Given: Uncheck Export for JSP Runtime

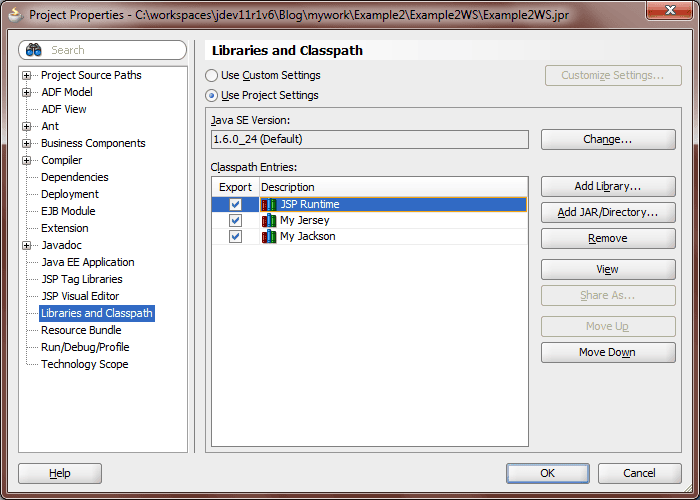Looking at the screenshot, I should click(235, 204).
